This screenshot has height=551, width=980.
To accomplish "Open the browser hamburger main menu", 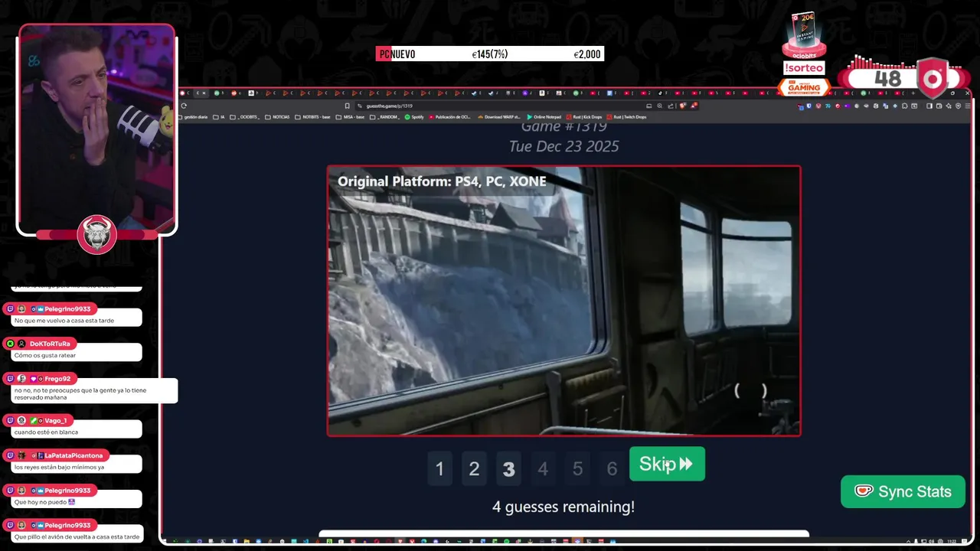I will click(968, 106).
